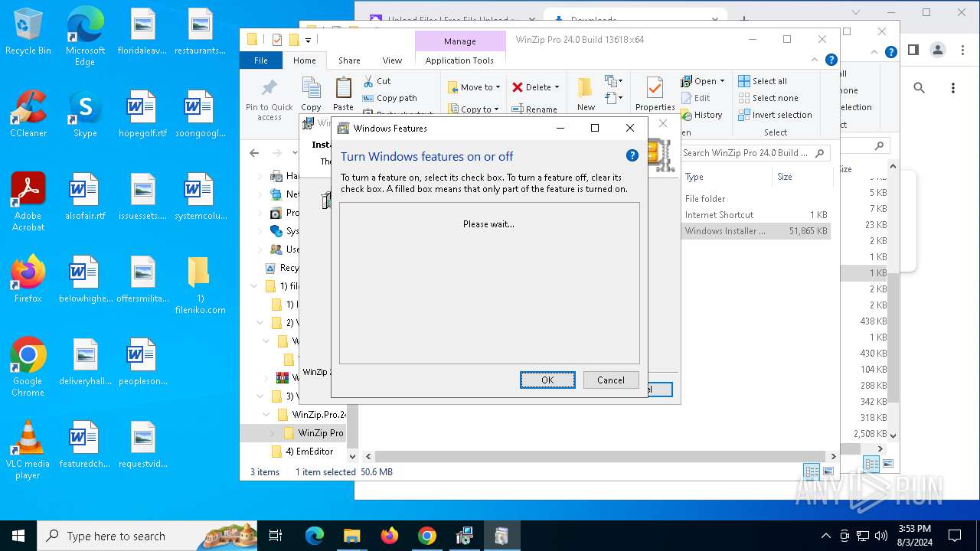Viewport: 980px width, 551px height.
Task: Switch to the Home ribbon tab
Action: point(304,60)
